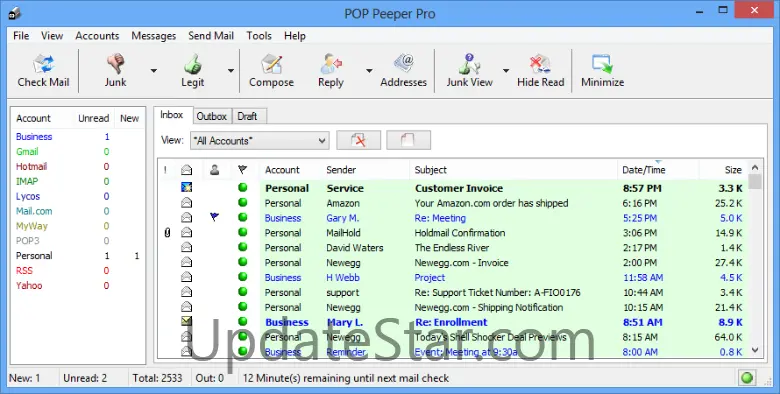Click the new-mail icon on Customer Invoice row

coord(187,188)
